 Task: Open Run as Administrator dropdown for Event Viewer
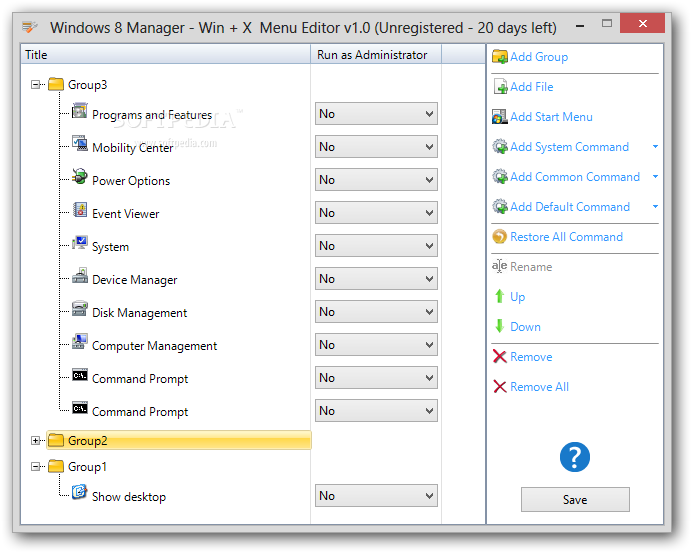click(x=376, y=213)
